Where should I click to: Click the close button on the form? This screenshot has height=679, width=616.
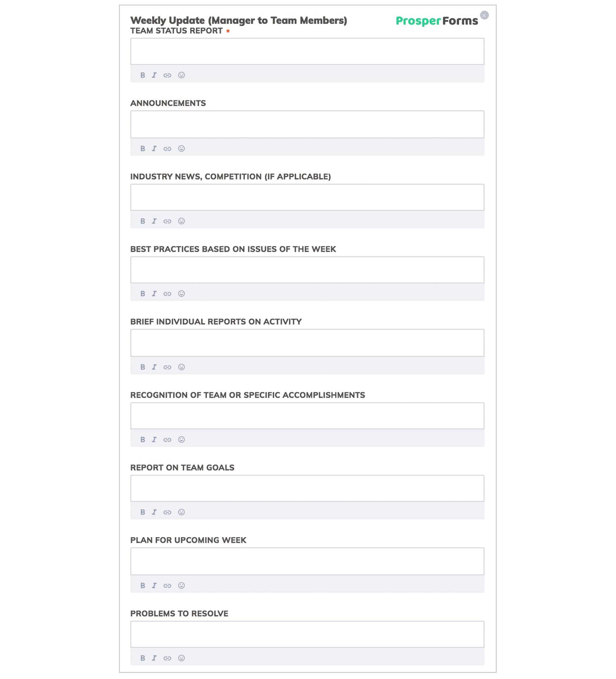tap(485, 15)
